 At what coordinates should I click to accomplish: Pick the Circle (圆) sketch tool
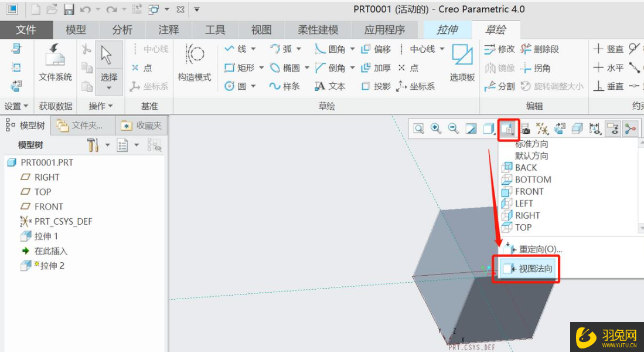click(x=236, y=86)
